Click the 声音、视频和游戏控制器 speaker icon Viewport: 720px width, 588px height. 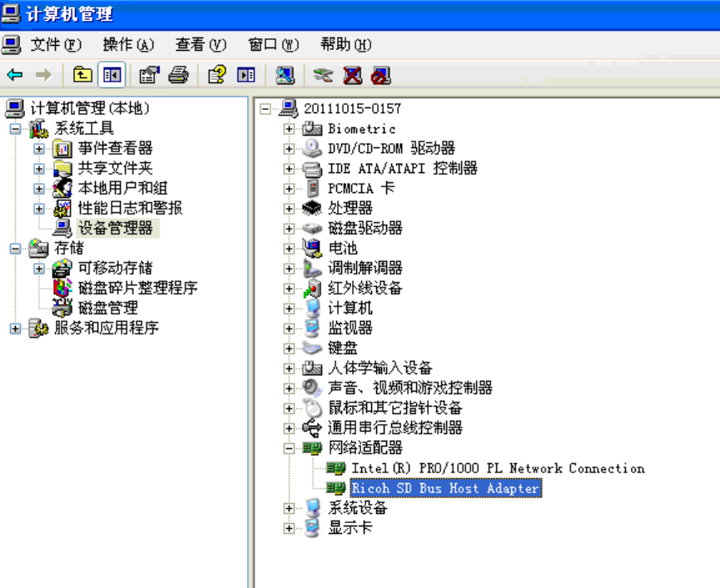pyautogui.click(x=312, y=388)
